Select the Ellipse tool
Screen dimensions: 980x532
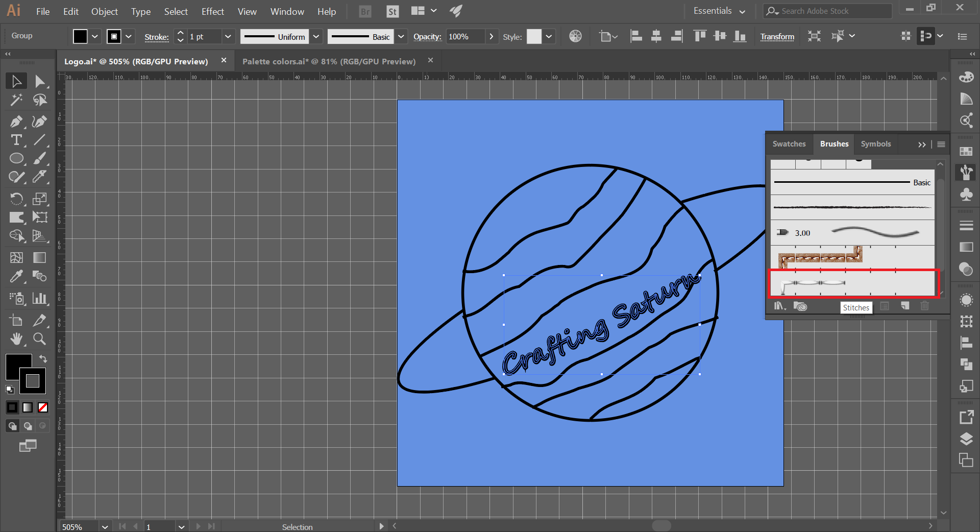(x=16, y=158)
